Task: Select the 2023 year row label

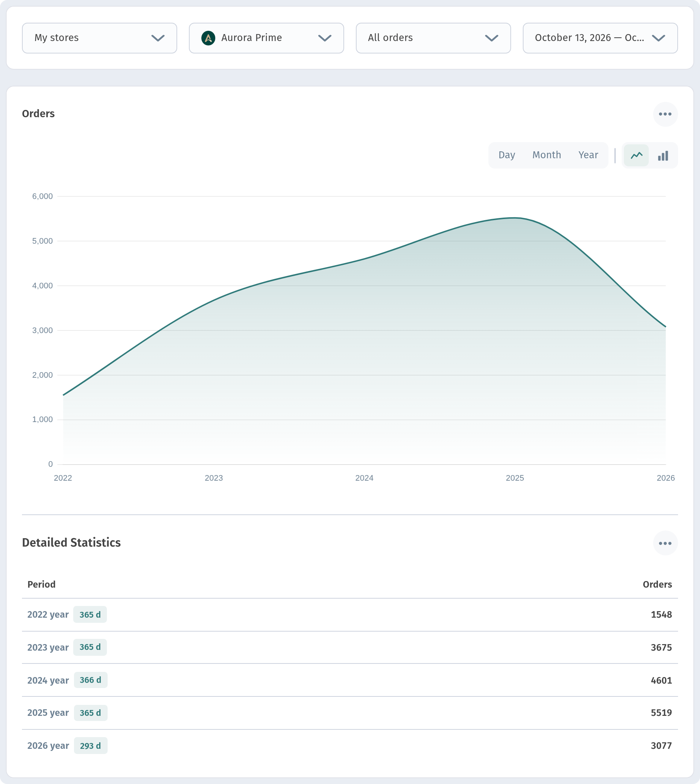Action: [x=48, y=647]
